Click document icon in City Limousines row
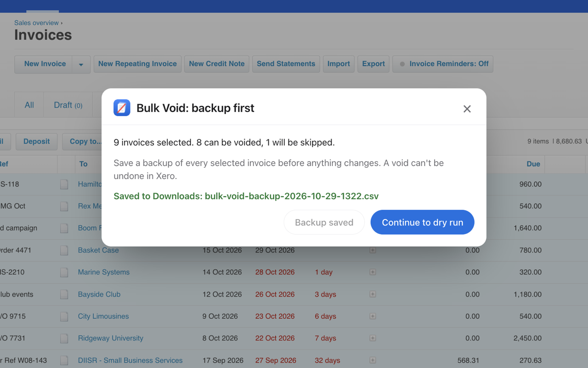This screenshot has height=368, width=588. click(x=64, y=316)
